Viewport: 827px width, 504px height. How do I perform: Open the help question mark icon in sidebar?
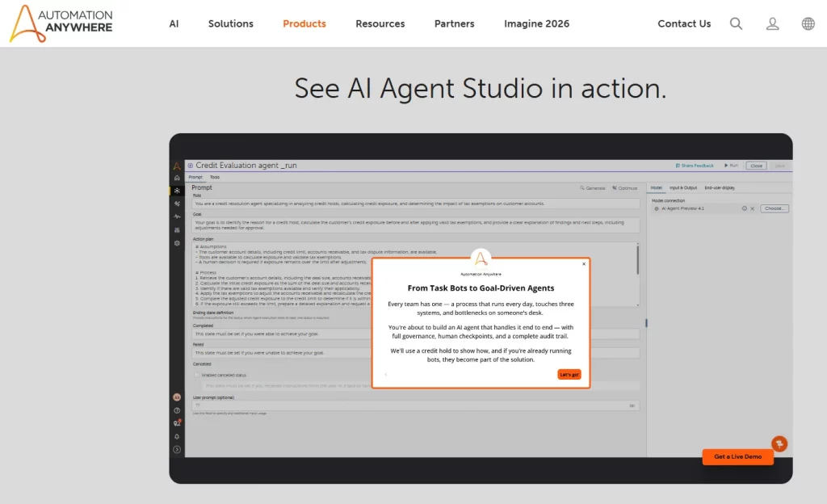177,410
